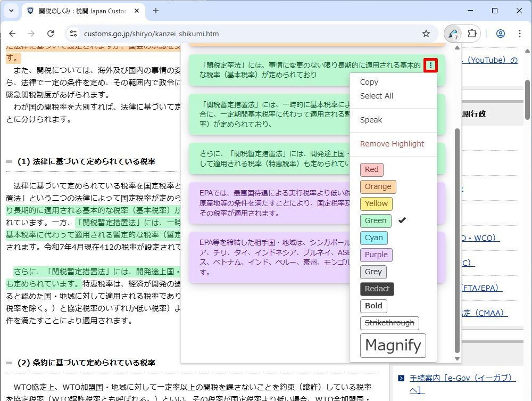This screenshot has width=532, height=401.
Task: Go back to the previous page
Action: click(13, 34)
